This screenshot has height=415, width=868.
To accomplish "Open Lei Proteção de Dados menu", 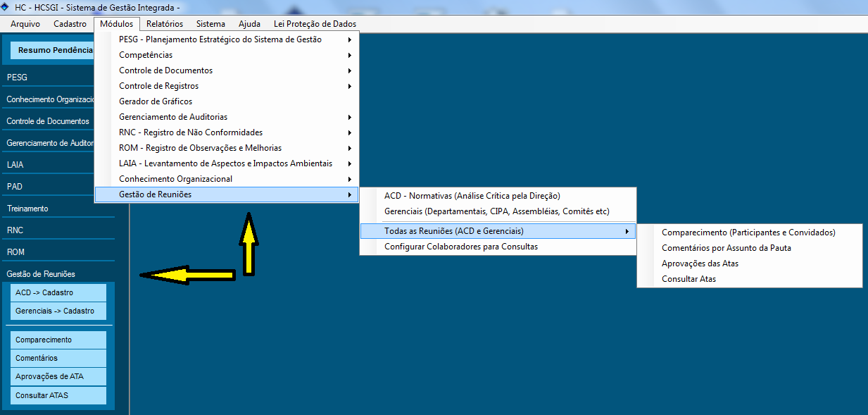I will pos(315,24).
